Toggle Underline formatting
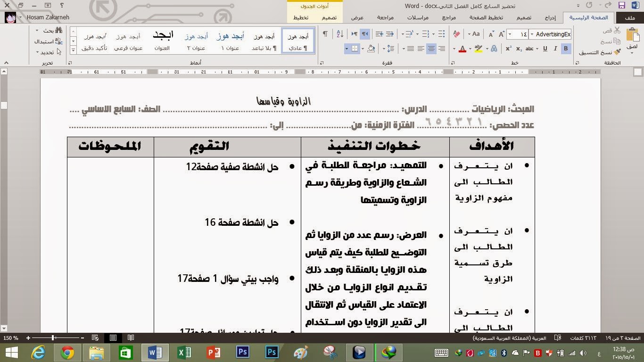 545,49
